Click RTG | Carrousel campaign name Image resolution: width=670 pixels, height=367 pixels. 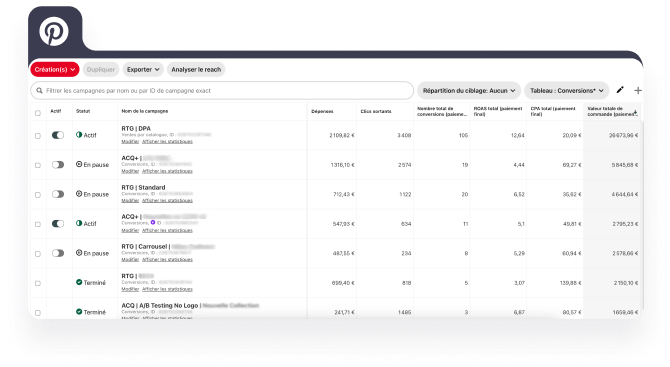[146, 247]
